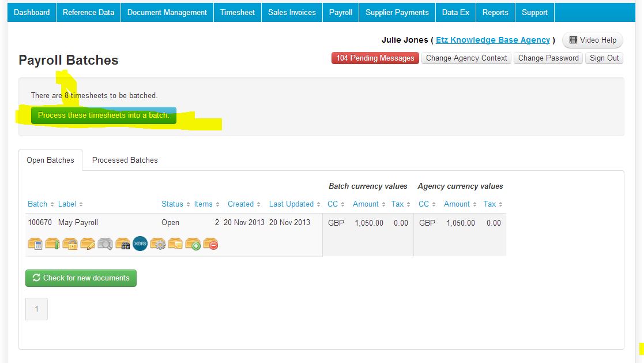Process these timesheets into a batch
The image size is (644, 363).
pyautogui.click(x=104, y=115)
